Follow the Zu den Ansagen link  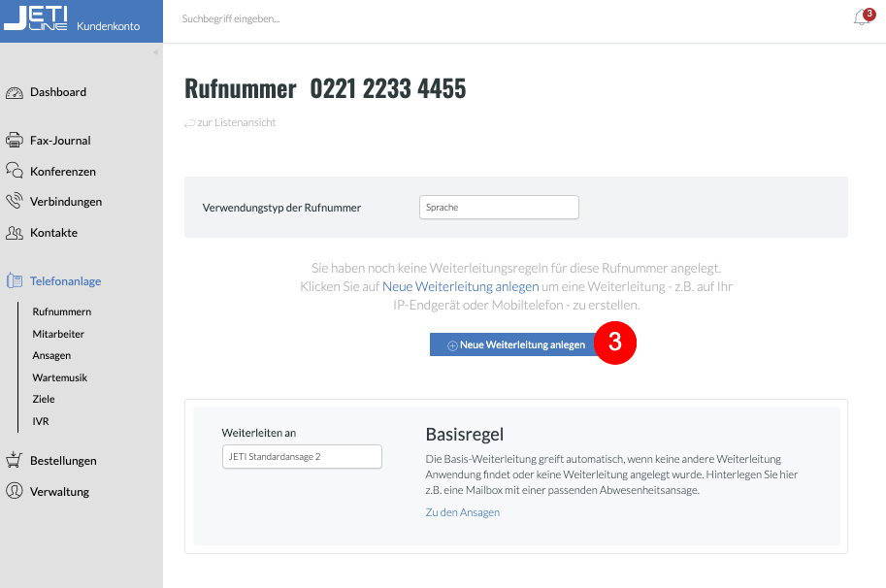point(462,512)
